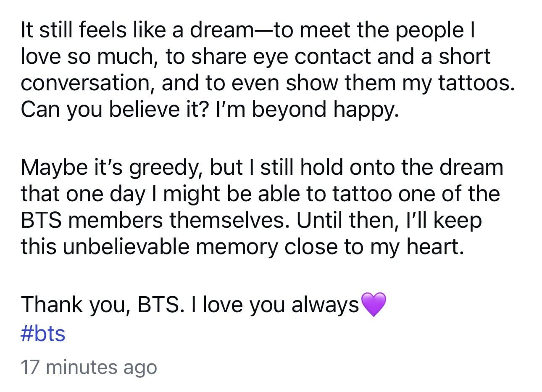Select the word "tattoos." in first paragraph

476,83
